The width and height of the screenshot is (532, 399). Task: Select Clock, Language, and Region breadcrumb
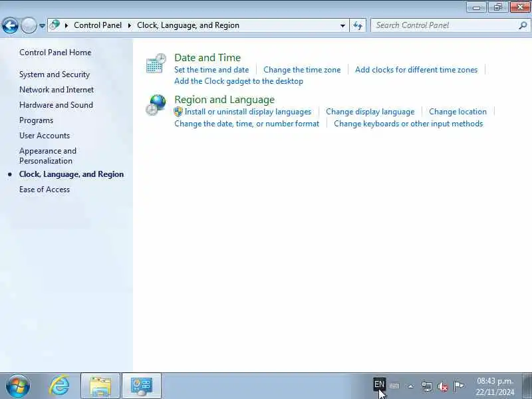click(188, 25)
